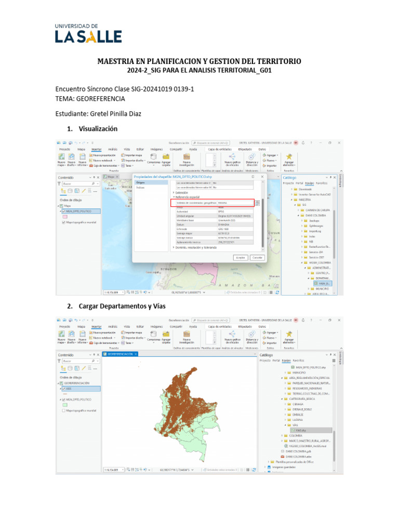Open Mapa ribbon tab in Visualización screenshot
Screen dimensions: 399x532
point(82,149)
